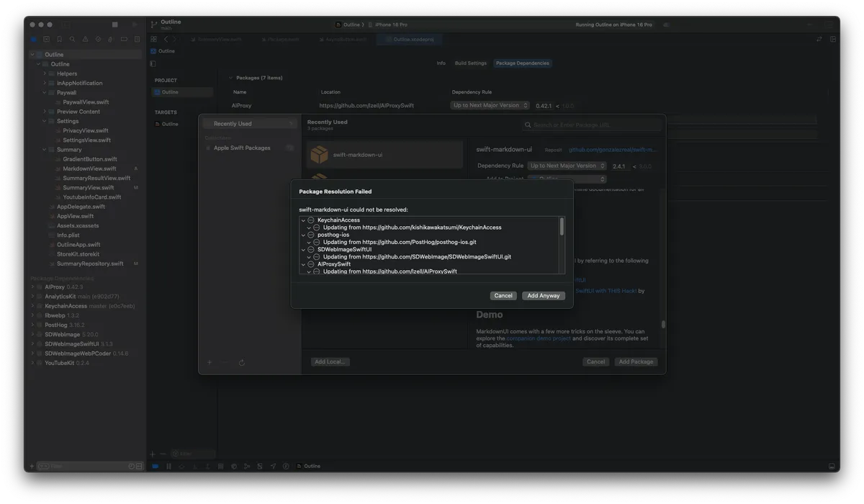Click Cancel button beside Add Package
The width and height of the screenshot is (864, 504).
(x=595, y=362)
